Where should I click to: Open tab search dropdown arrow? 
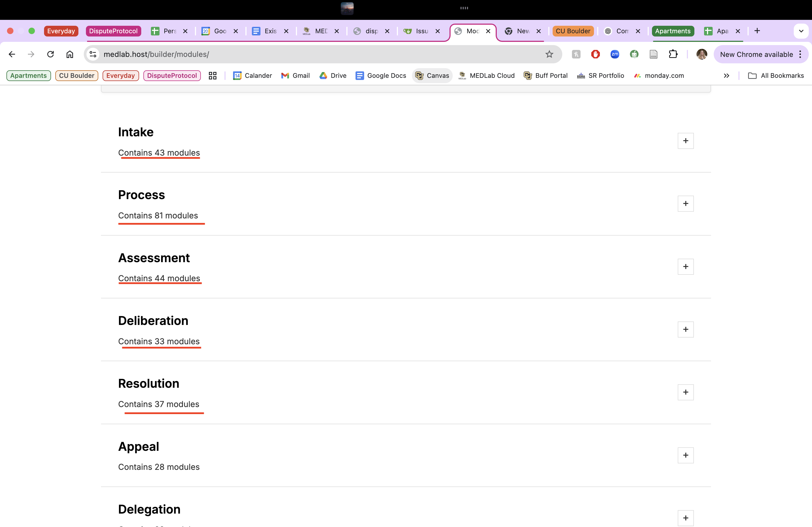tap(801, 31)
